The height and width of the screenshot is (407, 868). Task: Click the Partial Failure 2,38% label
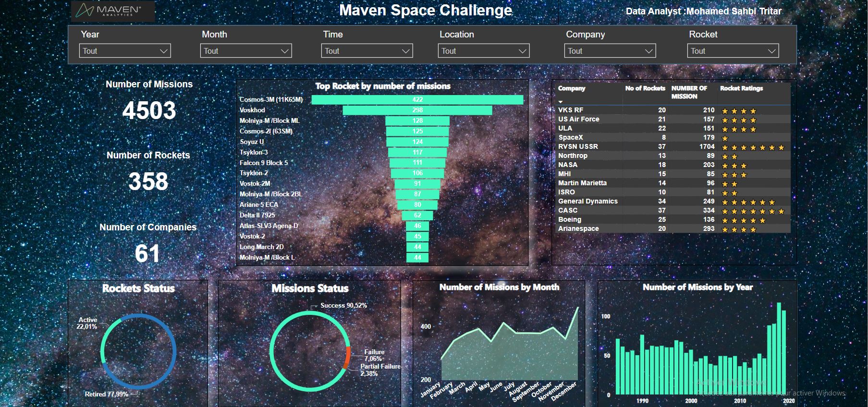click(380, 370)
